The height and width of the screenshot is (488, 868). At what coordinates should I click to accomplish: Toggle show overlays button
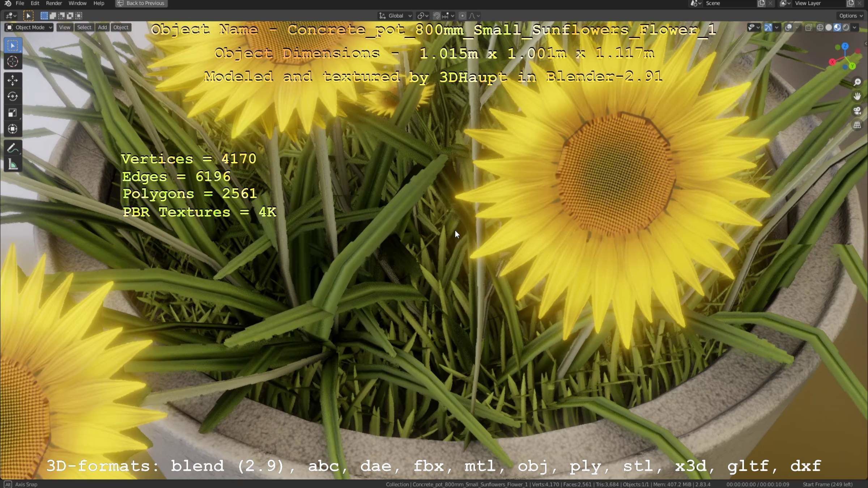pos(788,27)
